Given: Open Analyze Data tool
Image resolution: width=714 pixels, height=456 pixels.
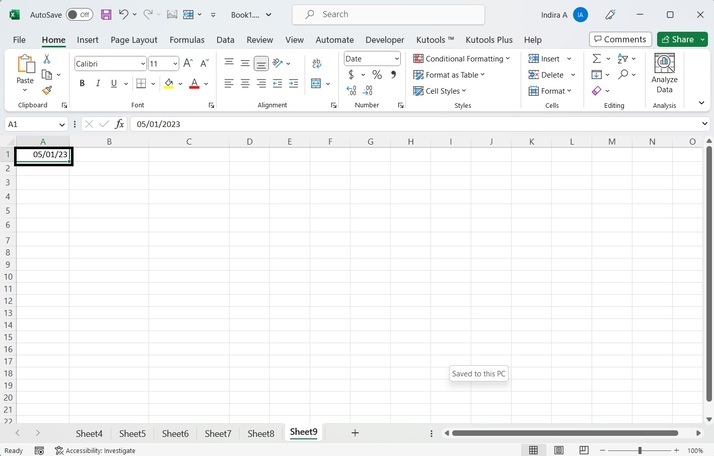Looking at the screenshot, I should [x=664, y=74].
